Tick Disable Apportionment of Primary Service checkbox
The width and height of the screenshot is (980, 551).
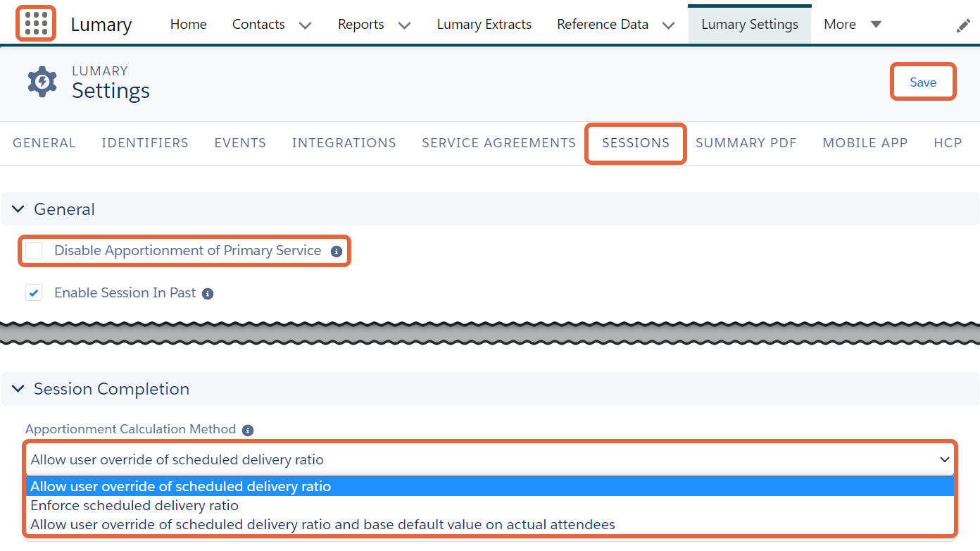34,251
